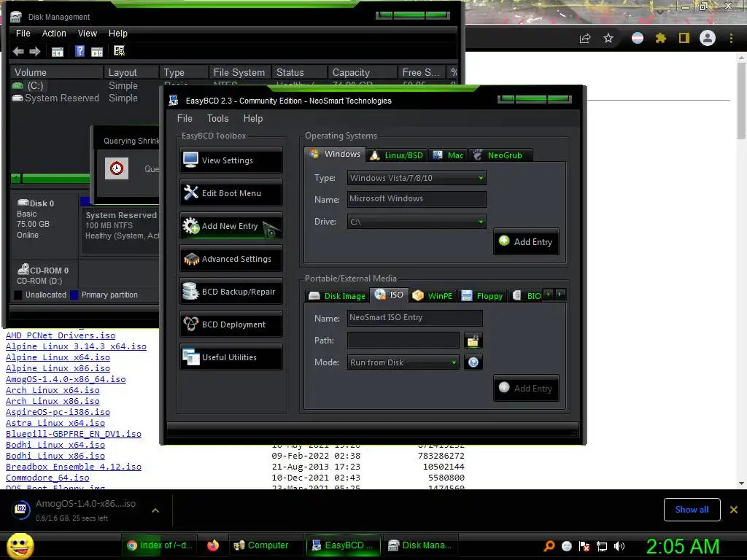Open AmogOS-1.4.0-x86_64.iso link
Screen dimensions: 747x560
pyautogui.click(x=66, y=379)
